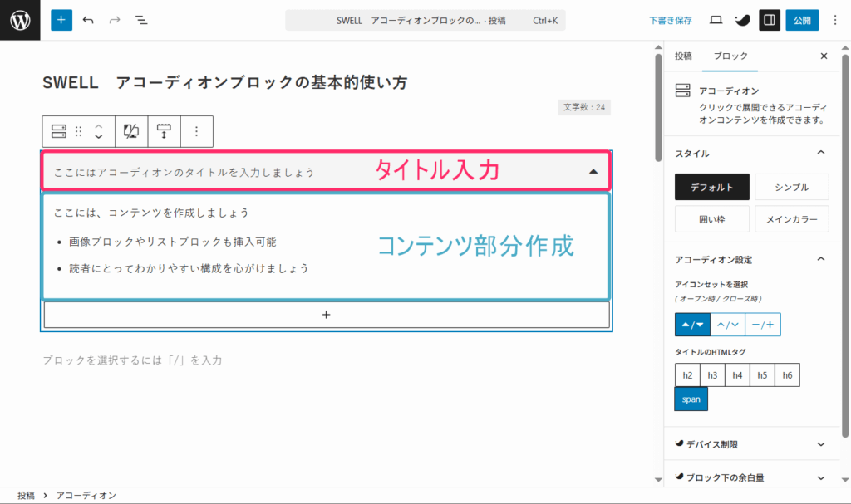Choose the シンプル style
Viewport: 851px width, 504px height.
[792, 187]
